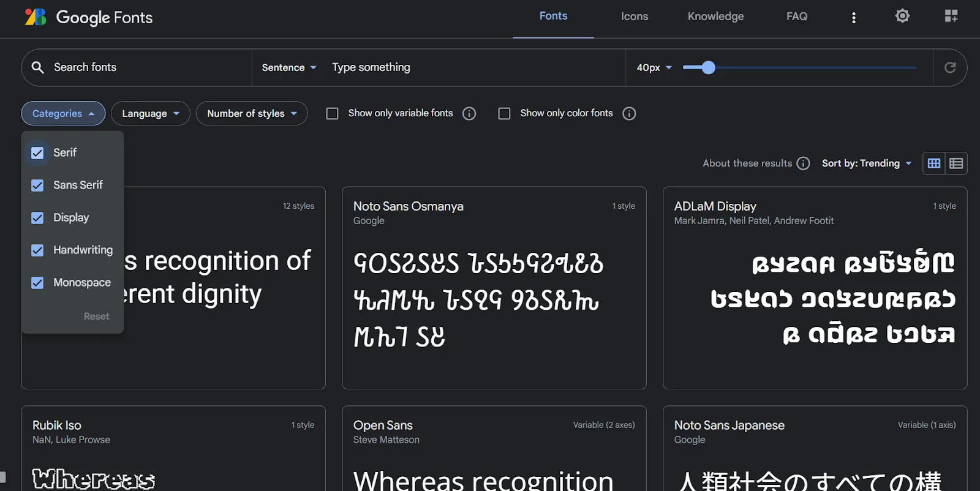The width and height of the screenshot is (980, 491).
Task: Go to the Icons tab
Action: 634,17
